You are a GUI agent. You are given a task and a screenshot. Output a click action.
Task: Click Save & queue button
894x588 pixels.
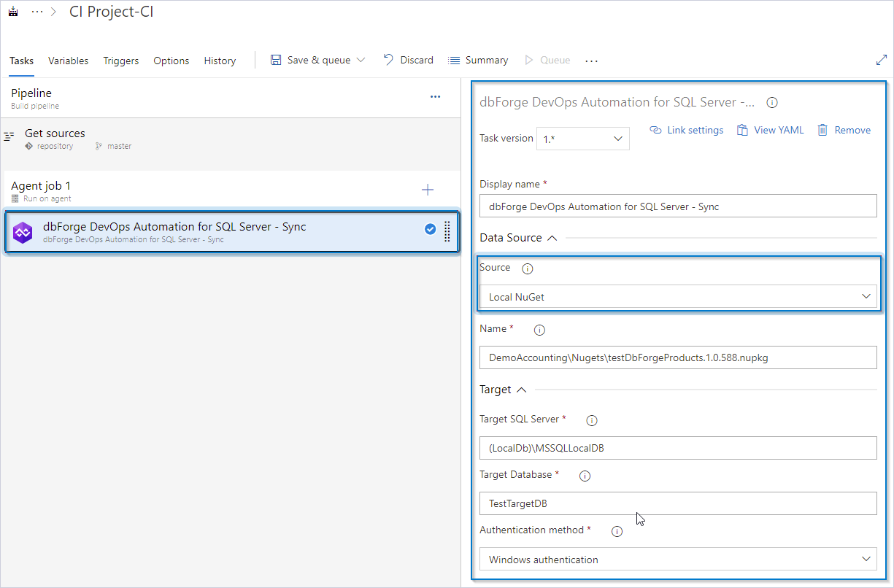point(311,60)
